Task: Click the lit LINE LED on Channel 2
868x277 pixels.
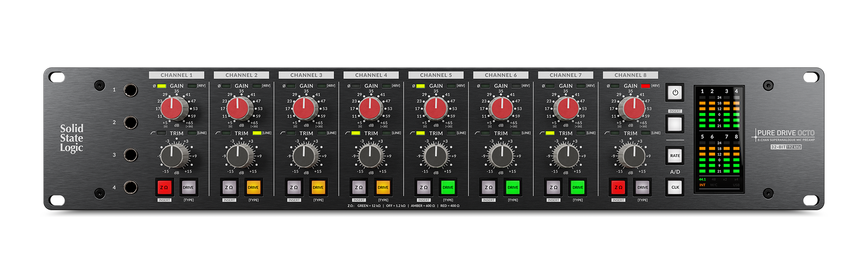Action: (x=257, y=133)
